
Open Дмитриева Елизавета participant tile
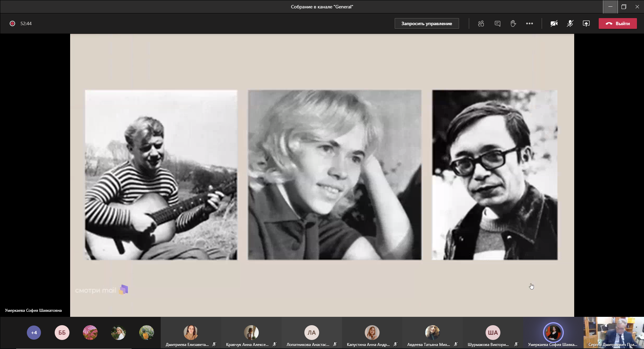(x=191, y=333)
